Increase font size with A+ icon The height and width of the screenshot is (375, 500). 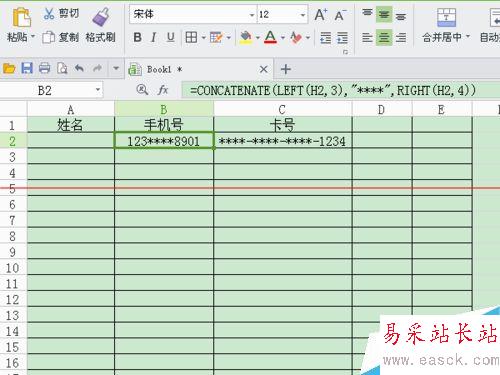coord(321,15)
